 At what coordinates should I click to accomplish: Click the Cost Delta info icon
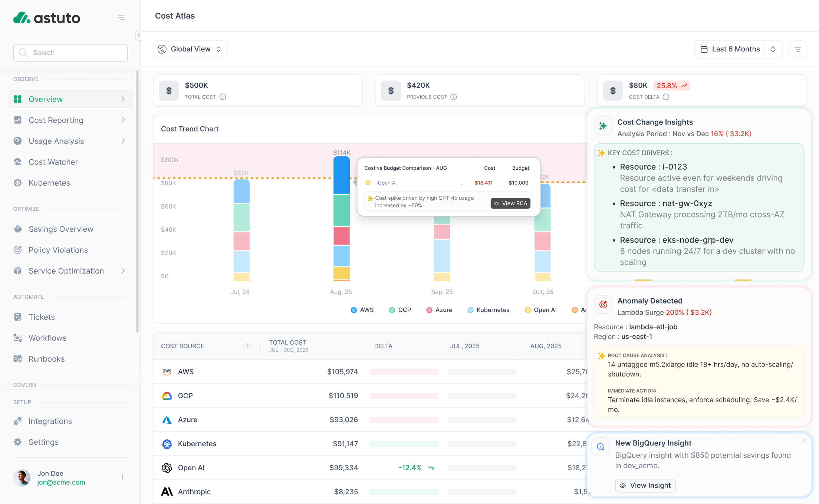(666, 97)
